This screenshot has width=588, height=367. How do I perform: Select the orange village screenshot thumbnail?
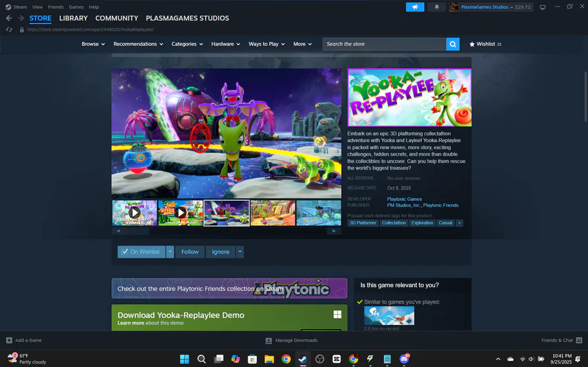(272, 213)
